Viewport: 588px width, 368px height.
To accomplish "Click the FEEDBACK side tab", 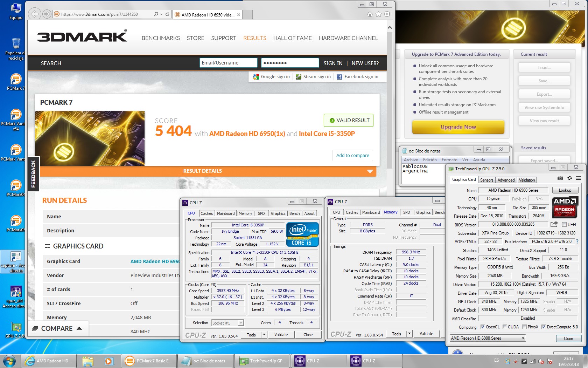I will [x=33, y=174].
